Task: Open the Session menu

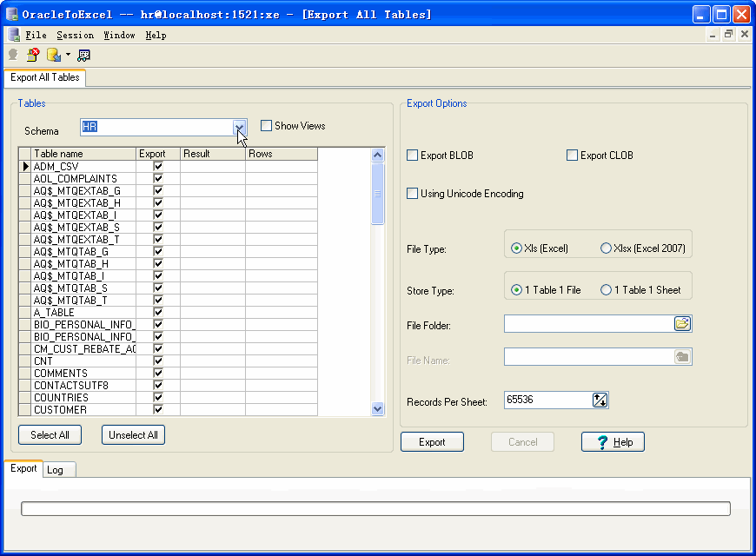Action: [76, 36]
